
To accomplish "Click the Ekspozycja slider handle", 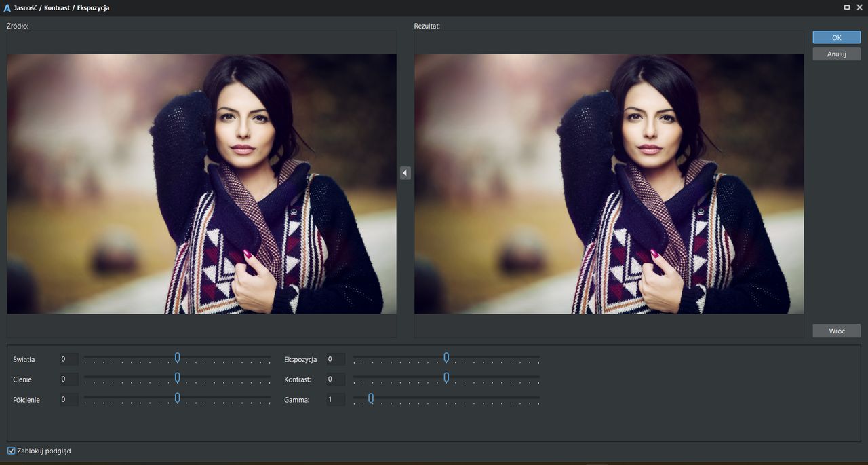I will pos(446,358).
